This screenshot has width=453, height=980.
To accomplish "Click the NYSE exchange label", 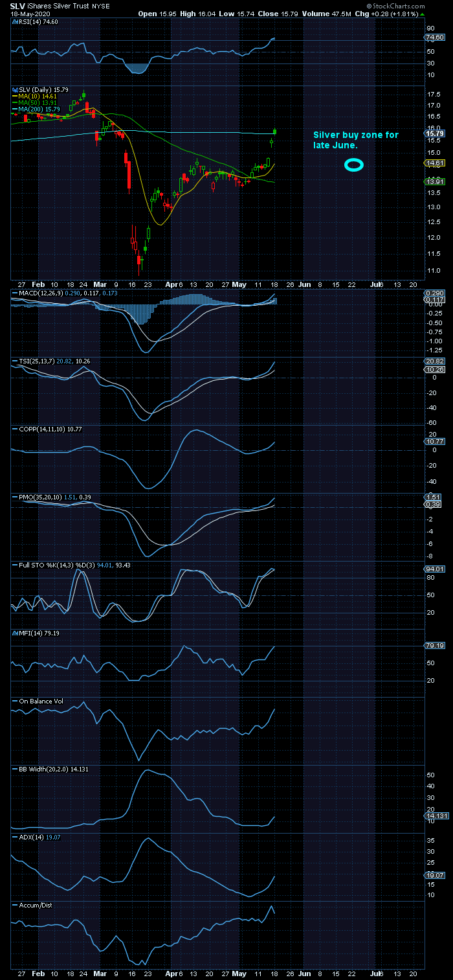I will pos(102,6).
